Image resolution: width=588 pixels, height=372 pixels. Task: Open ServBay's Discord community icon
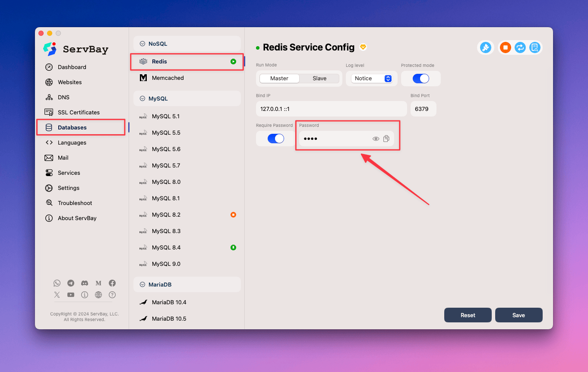(85, 283)
